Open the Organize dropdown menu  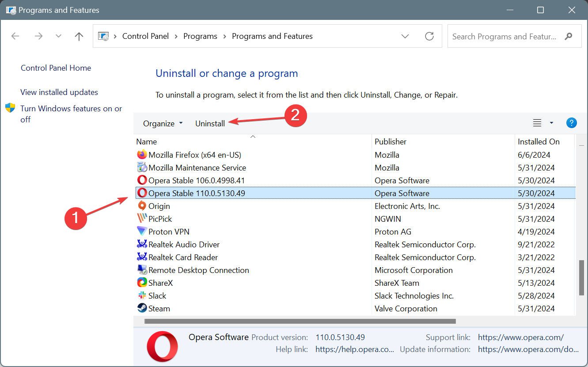[163, 123]
